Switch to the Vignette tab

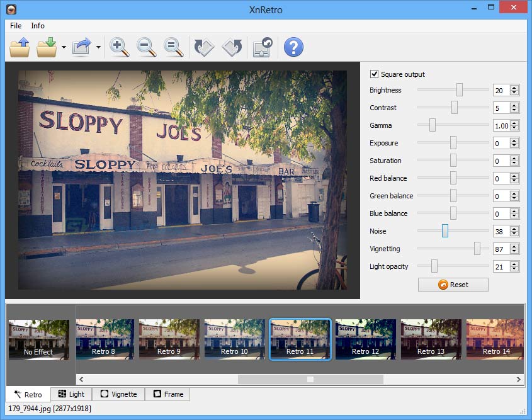click(x=118, y=394)
